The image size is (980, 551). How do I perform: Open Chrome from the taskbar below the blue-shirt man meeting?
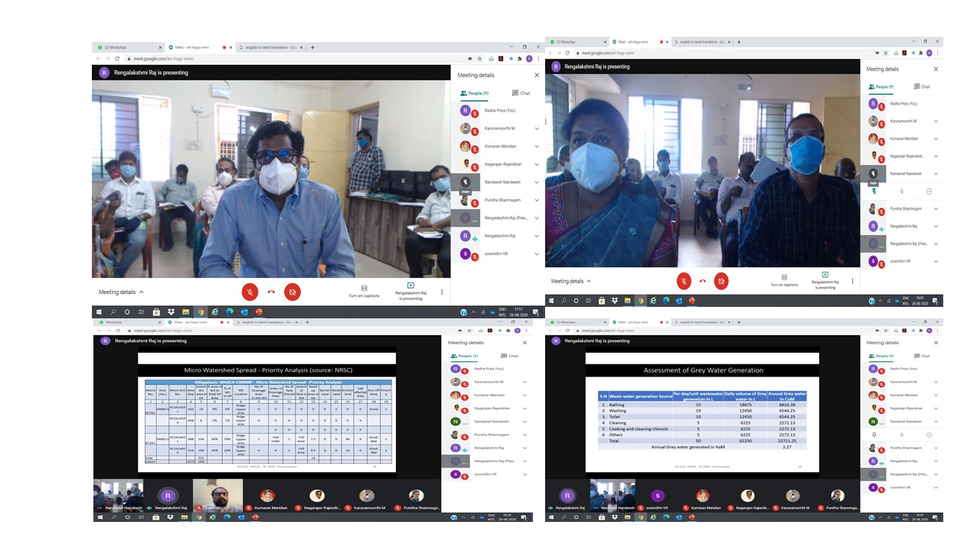point(201,312)
